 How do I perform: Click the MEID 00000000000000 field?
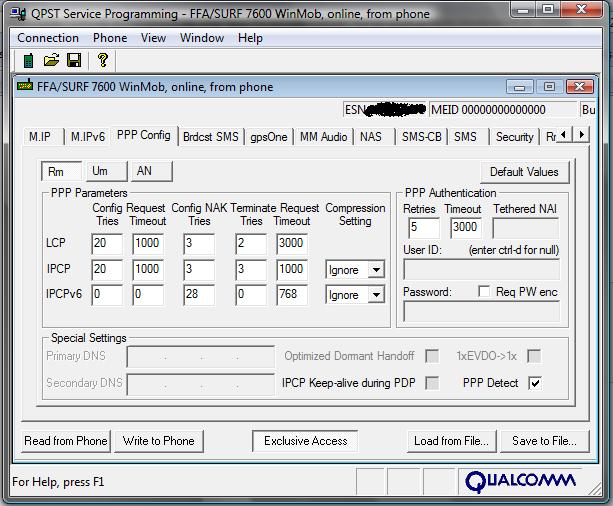point(503,109)
